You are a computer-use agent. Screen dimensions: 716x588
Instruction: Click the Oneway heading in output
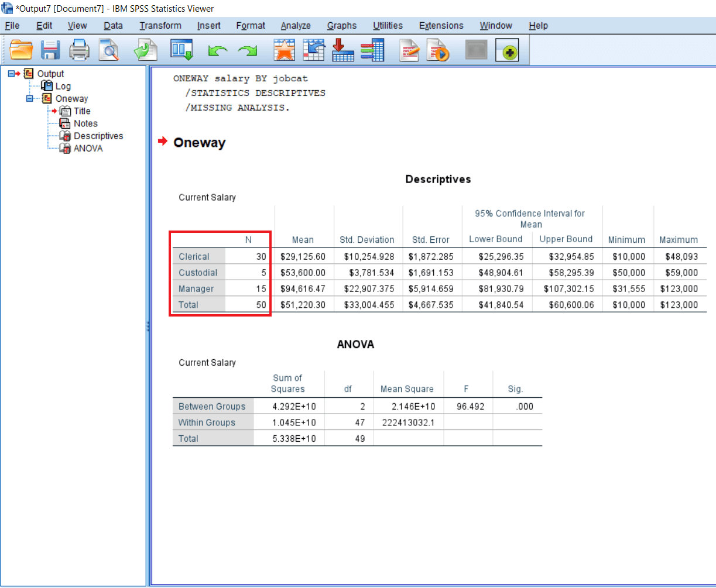(200, 143)
